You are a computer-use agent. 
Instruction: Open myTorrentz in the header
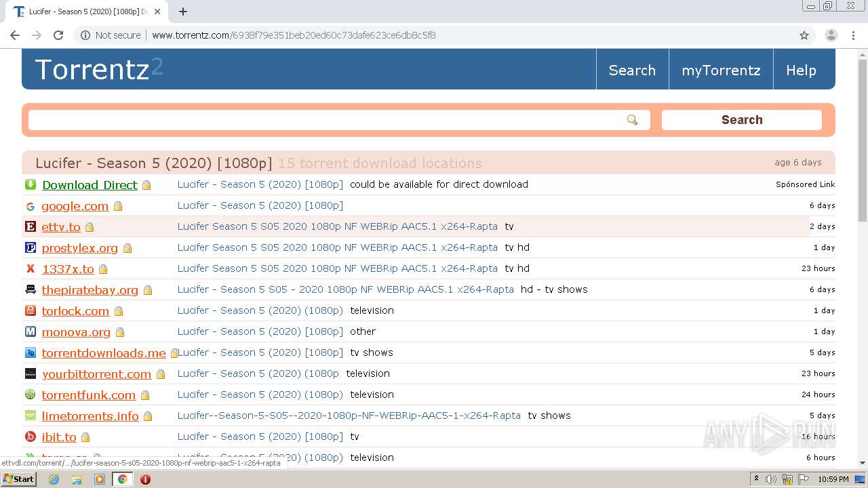(x=721, y=70)
